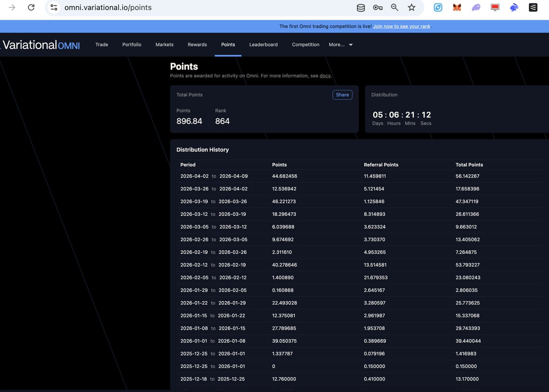This screenshot has height=392, width=549.
Task: Open saved passwords via the key icon
Action: (x=377, y=7)
